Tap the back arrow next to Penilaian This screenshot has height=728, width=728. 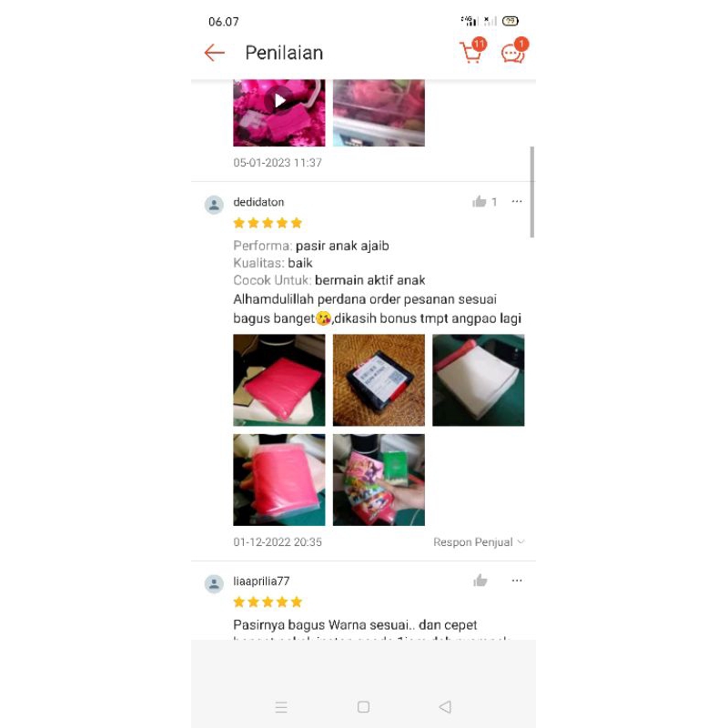click(214, 53)
